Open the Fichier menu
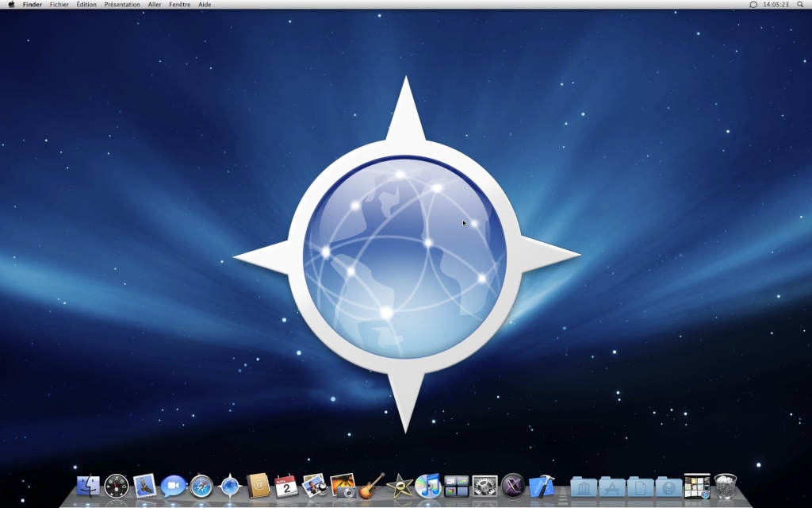This screenshot has height=508, width=812. (59, 4)
